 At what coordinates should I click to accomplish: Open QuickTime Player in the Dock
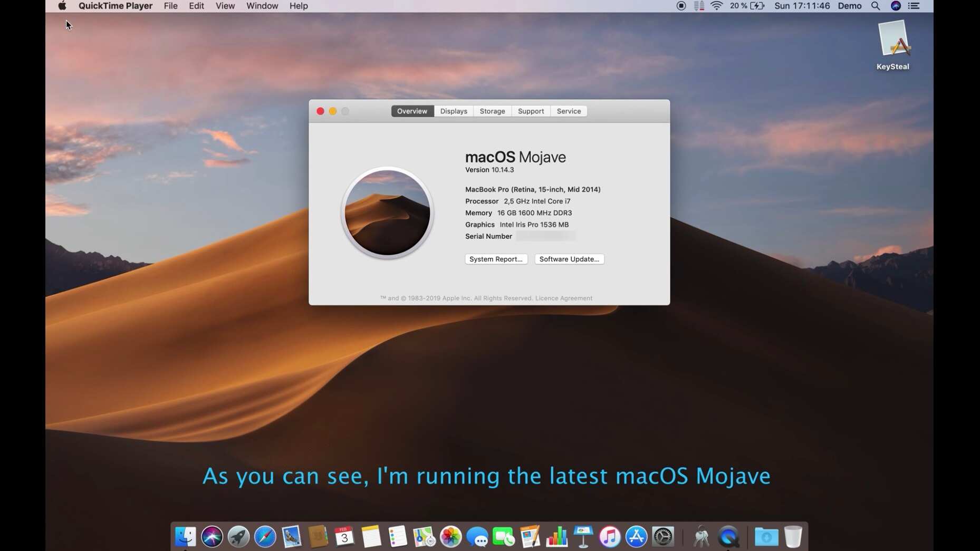pyautogui.click(x=728, y=537)
